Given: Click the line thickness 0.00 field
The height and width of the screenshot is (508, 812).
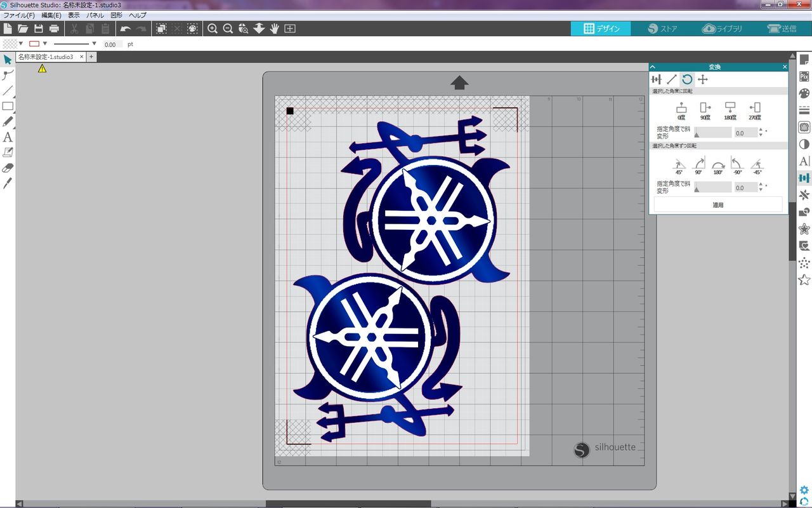Looking at the screenshot, I should coord(113,44).
